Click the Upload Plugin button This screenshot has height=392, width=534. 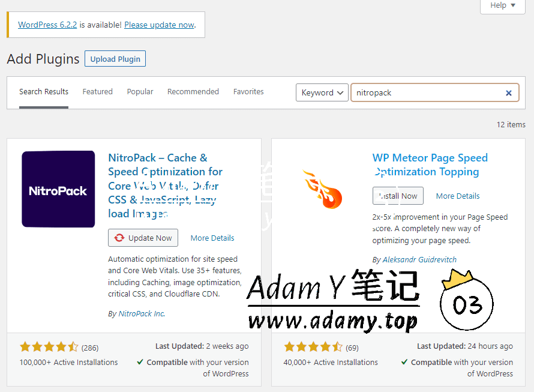(115, 59)
